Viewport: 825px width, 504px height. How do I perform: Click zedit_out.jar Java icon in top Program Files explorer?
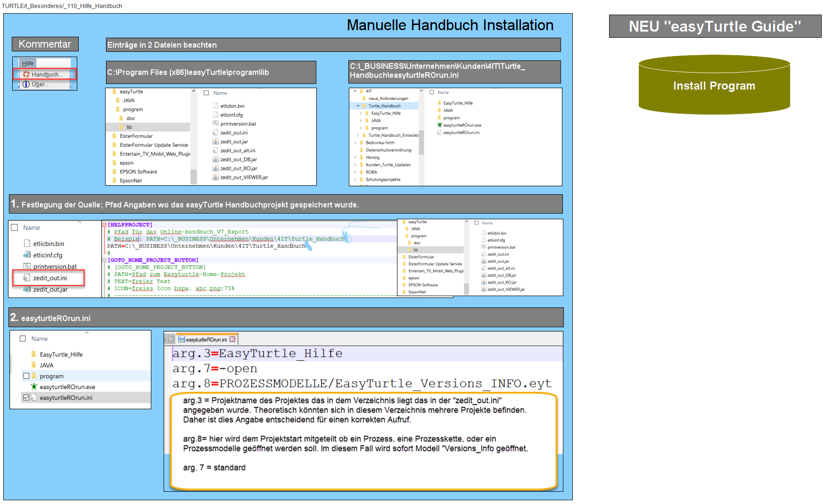coord(215,141)
